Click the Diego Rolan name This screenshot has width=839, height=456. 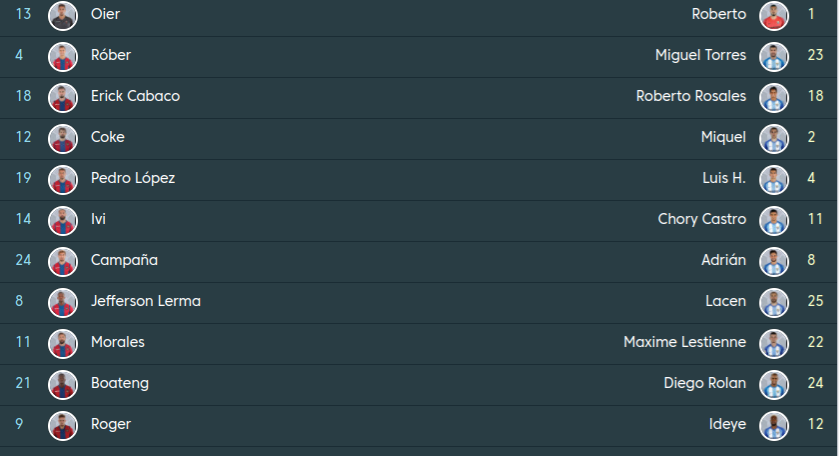click(705, 384)
